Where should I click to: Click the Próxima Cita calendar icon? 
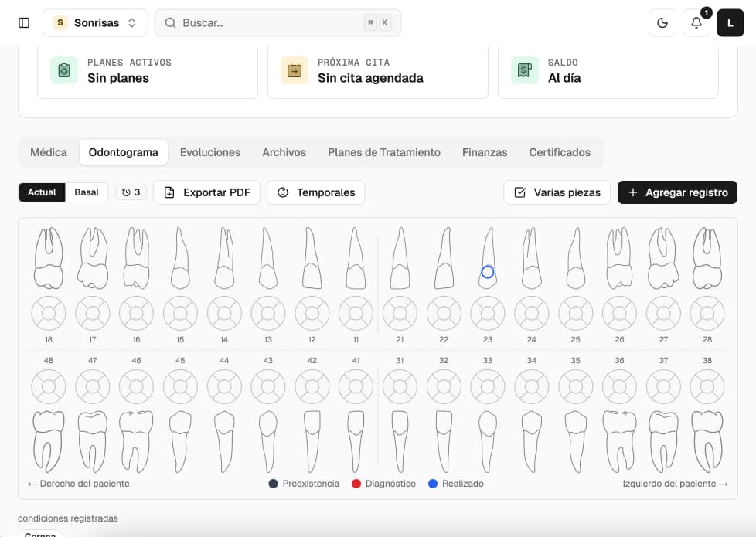[295, 70]
